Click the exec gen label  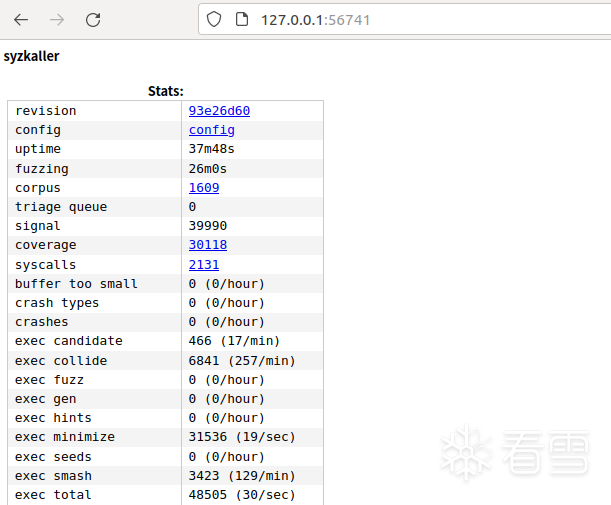click(x=46, y=399)
